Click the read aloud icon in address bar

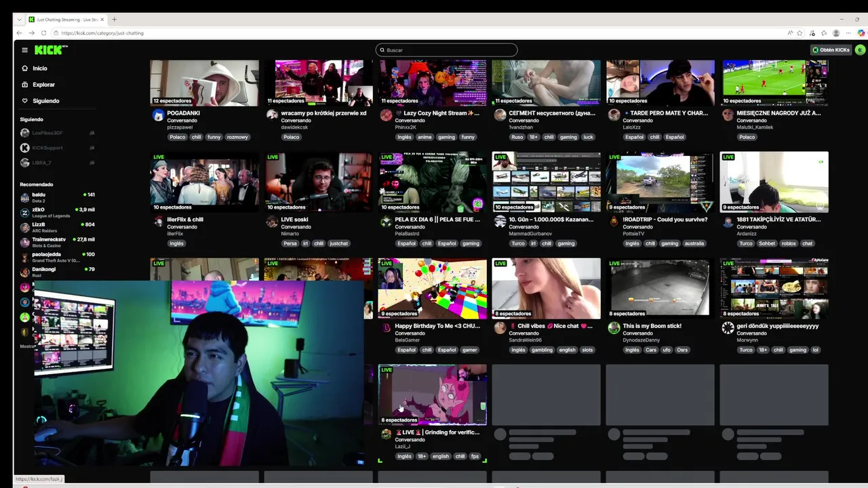[790, 33]
